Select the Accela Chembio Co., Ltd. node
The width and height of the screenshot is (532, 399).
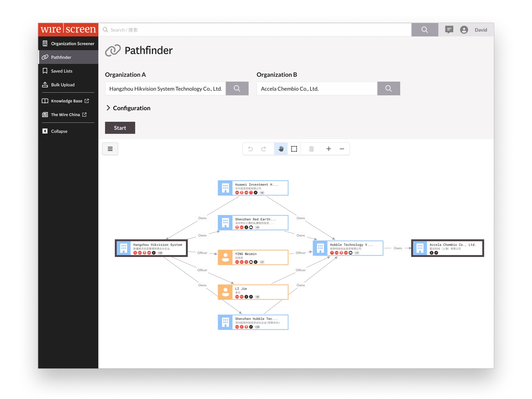coord(448,248)
